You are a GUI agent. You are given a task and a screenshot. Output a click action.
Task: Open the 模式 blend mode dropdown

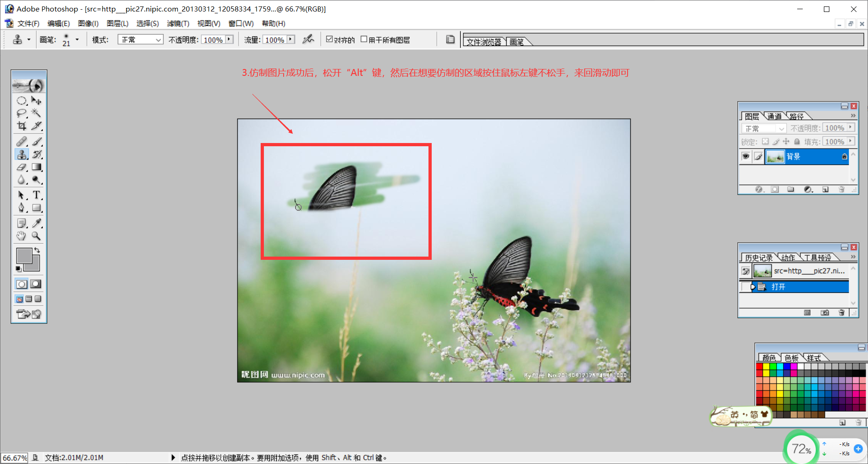(x=140, y=40)
